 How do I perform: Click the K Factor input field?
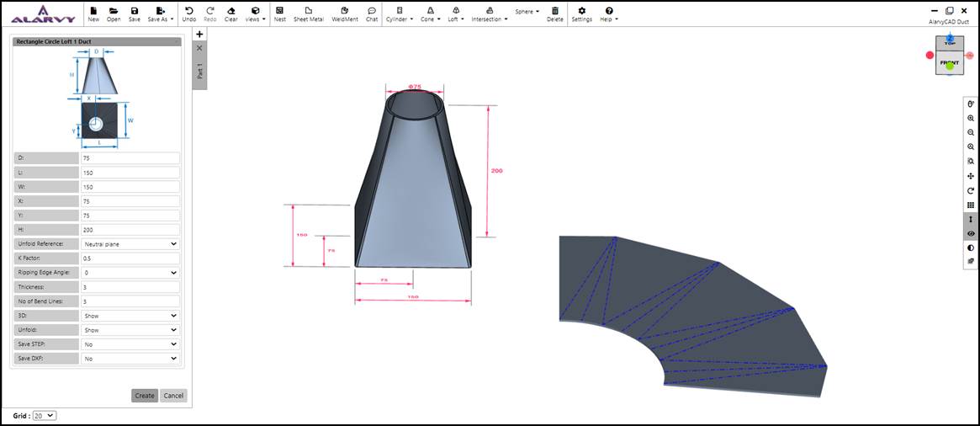pos(130,258)
